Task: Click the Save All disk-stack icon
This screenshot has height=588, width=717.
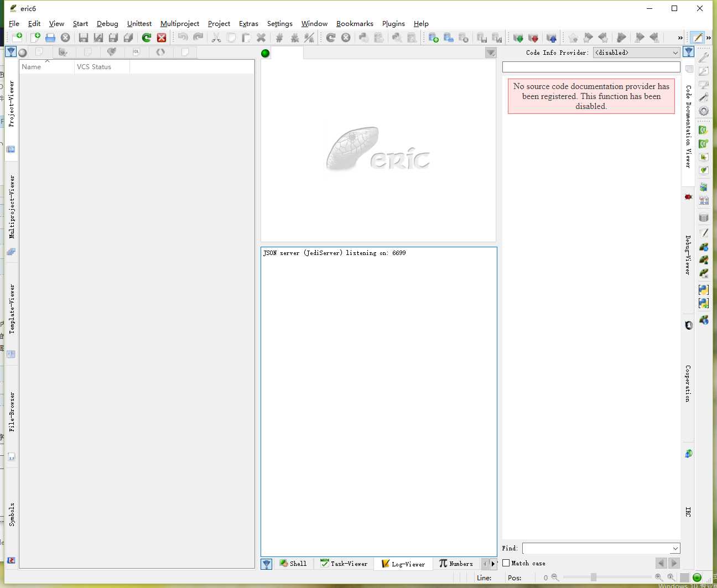Action: coord(128,37)
